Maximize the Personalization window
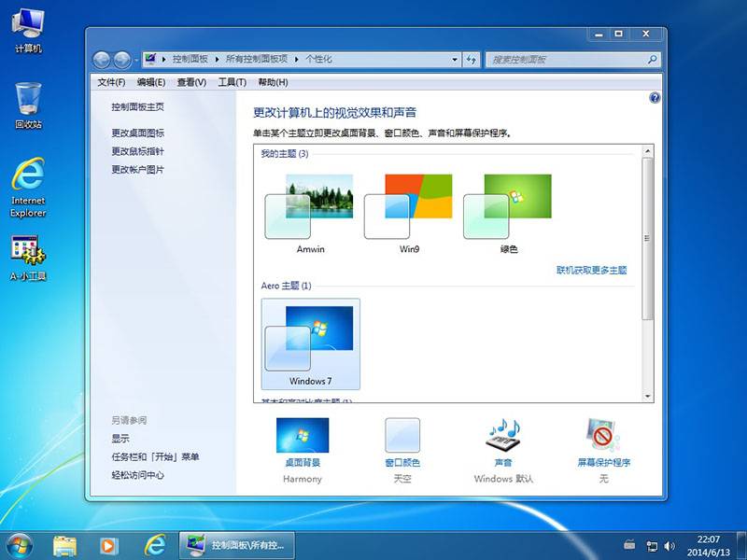This screenshot has height=560, width=747. [618, 35]
